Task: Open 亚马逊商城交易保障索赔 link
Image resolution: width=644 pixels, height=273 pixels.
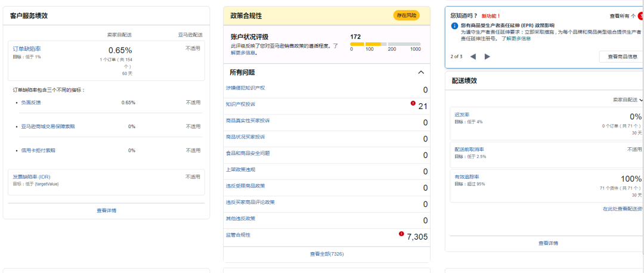Action: [x=48, y=126]
